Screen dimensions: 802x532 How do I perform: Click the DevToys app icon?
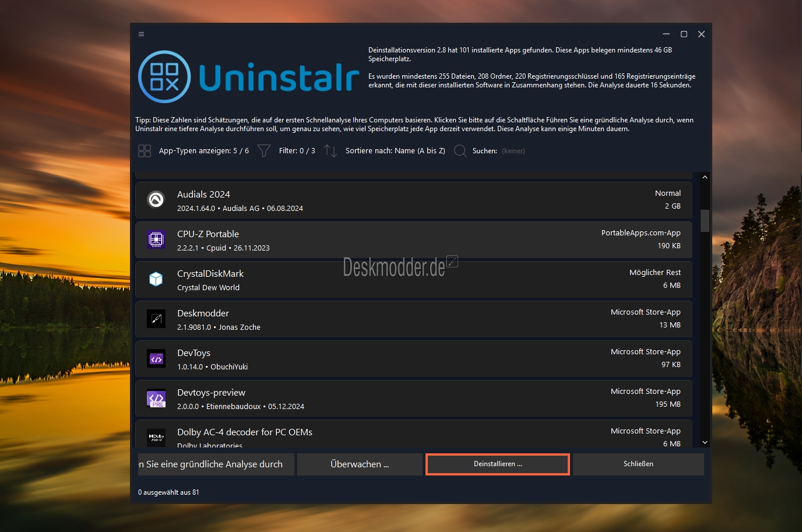(x=156, y=358)
